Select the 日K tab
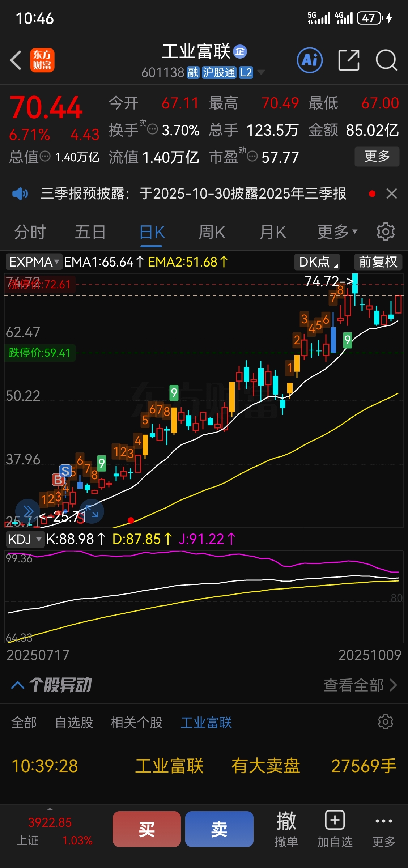The image size is (408, 868). click(152, 232)
